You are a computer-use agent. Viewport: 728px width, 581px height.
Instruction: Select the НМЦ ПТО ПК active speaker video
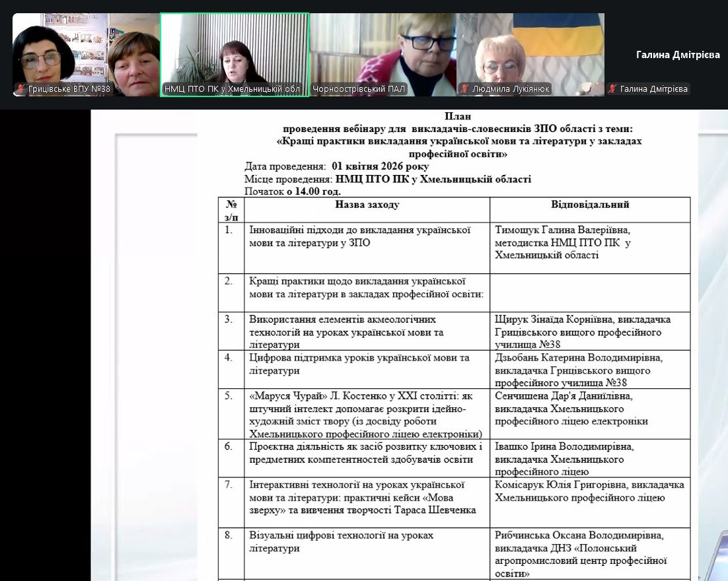(235, 53)
